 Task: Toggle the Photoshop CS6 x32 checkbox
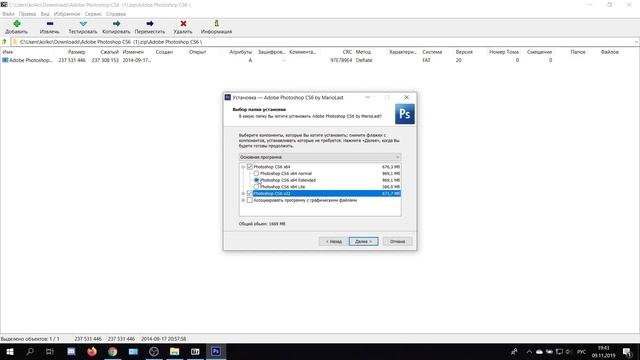click(250, 193)
